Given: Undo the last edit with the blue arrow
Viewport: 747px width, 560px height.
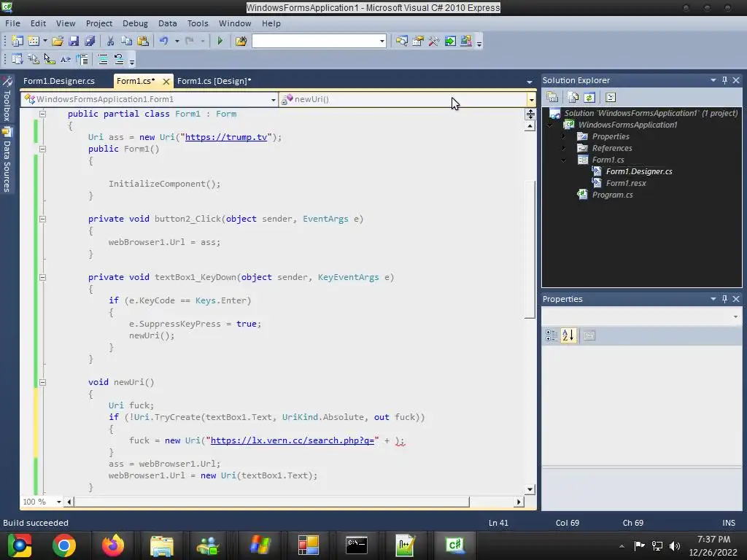Looking at the screenshot, I should click(164, 41).
